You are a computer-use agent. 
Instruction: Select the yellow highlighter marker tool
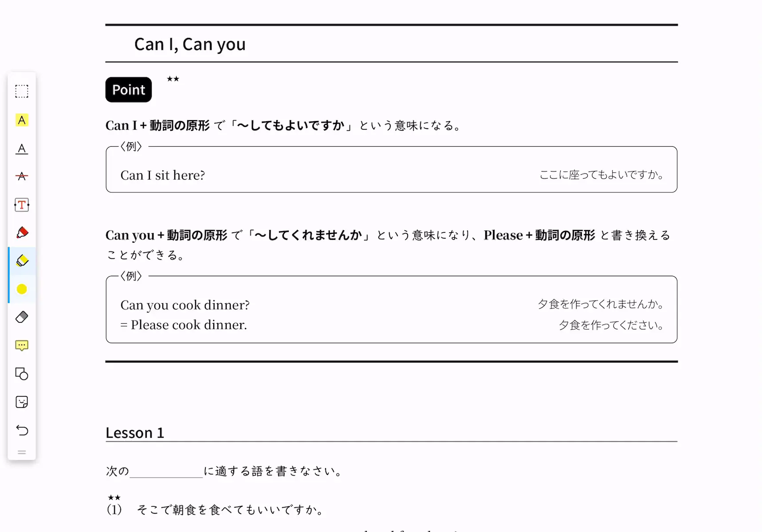tap(22, 261)
